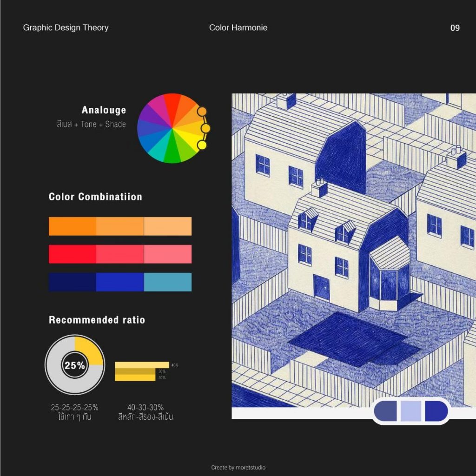Select the light lavender swatch in the palette pill
This screenshot has width=476, height=476.
point(411,411)
